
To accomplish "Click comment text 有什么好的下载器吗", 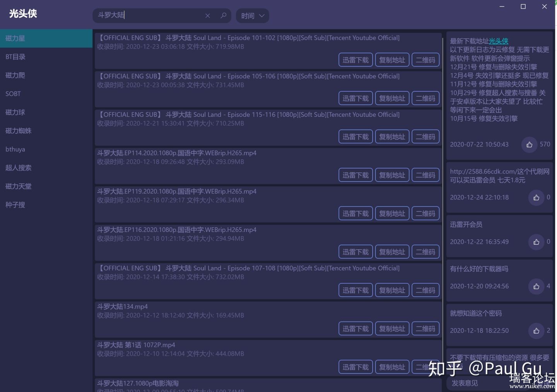I will click(x=479, y=269).
